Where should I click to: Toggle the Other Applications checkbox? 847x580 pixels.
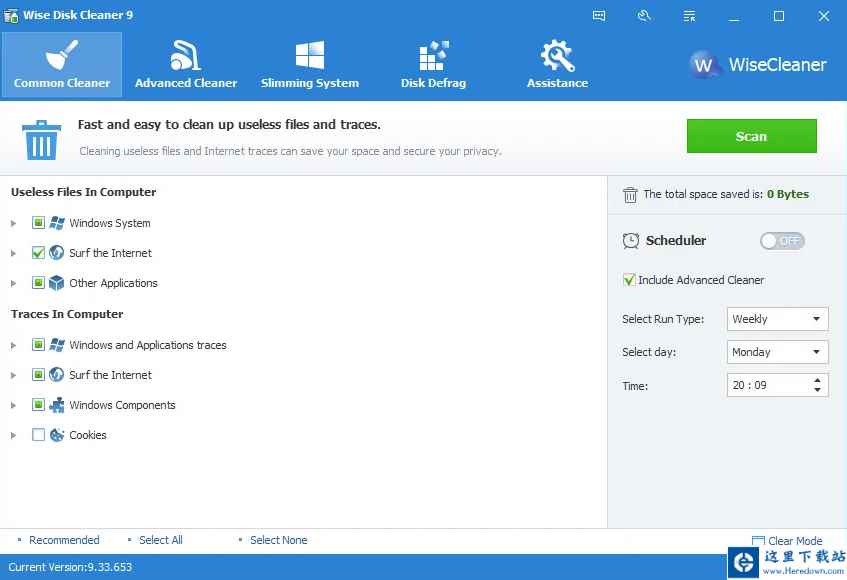pos(38,282)
